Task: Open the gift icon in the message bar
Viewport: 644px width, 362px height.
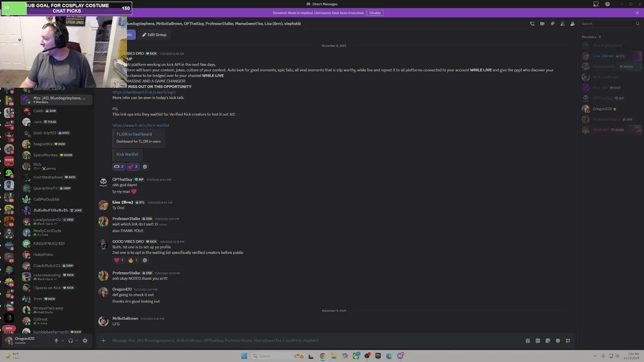Action: point(528,340)
